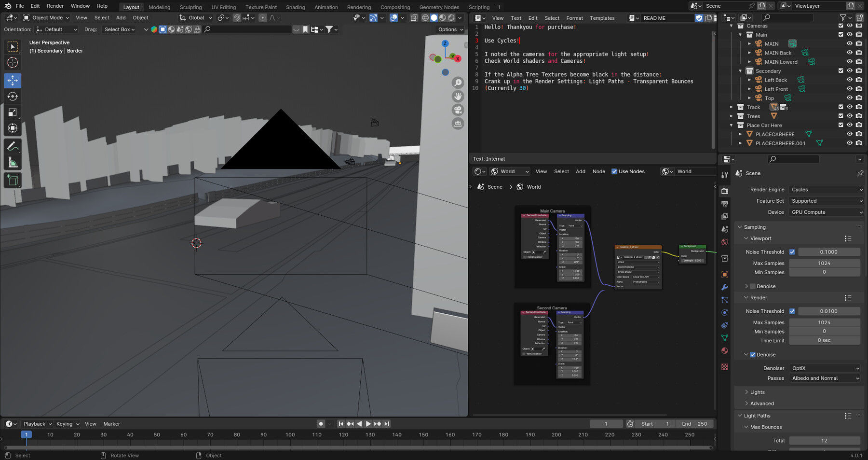This screenshot has width=868, height=460.
Task: Open the View Layer properties tab
Action: pyautogui.click(x=724, y=217)
